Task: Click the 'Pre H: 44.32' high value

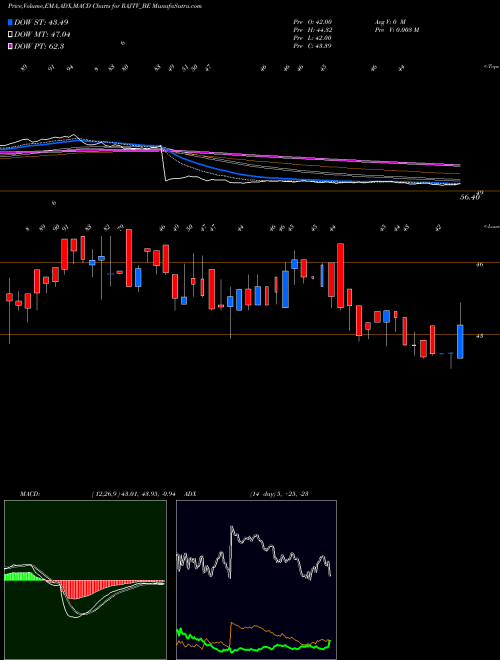Action: click(313, 30)
